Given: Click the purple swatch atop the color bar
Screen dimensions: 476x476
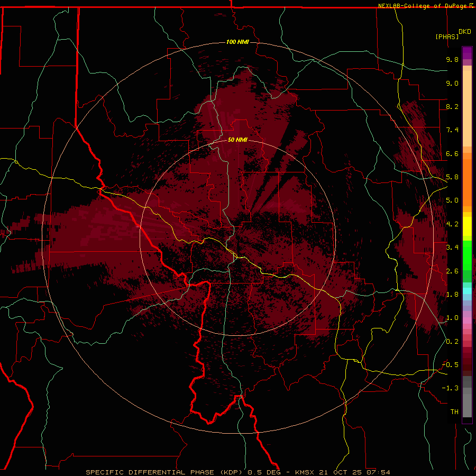Looking at the screenshot, I should 467,53.
